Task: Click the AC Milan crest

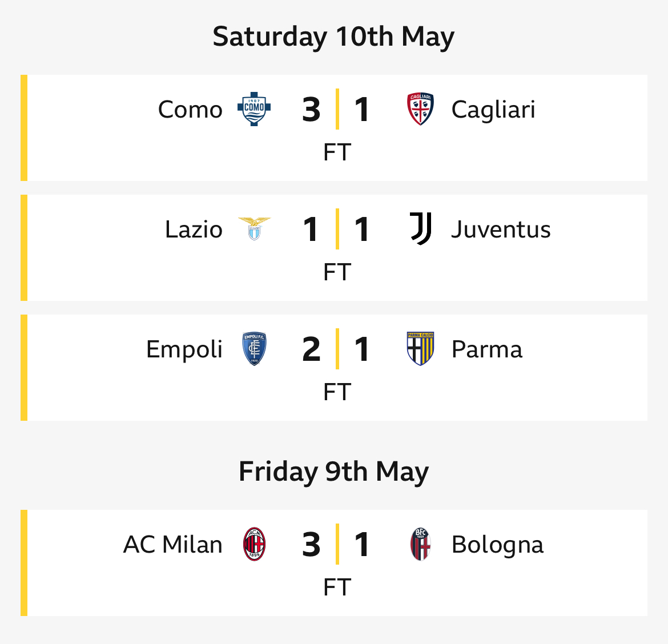Action: [254, 544]
